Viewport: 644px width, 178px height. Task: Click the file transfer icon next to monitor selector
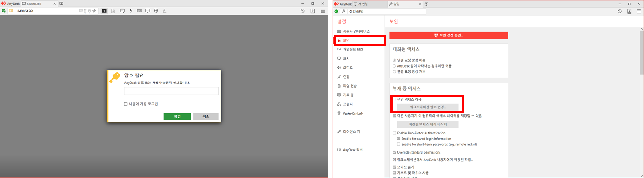(x=113, y=11)
